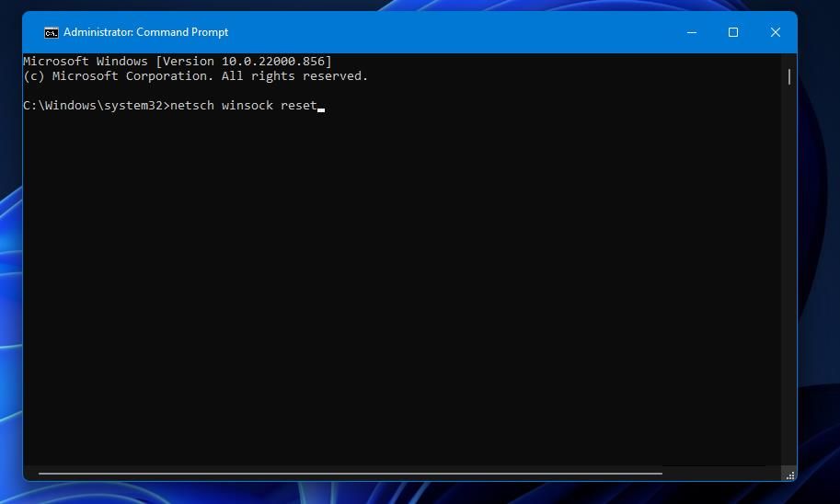Click the 'Administrator: Command Prompt' title text
Screen dimensions: 840x504
click(x=145, y=32)
